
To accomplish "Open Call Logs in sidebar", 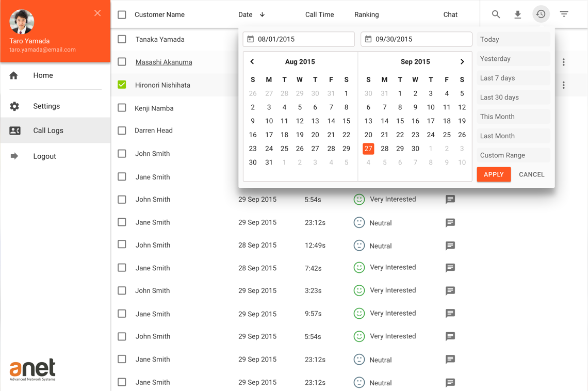I will pyautogui.click(x=48, y=131).
